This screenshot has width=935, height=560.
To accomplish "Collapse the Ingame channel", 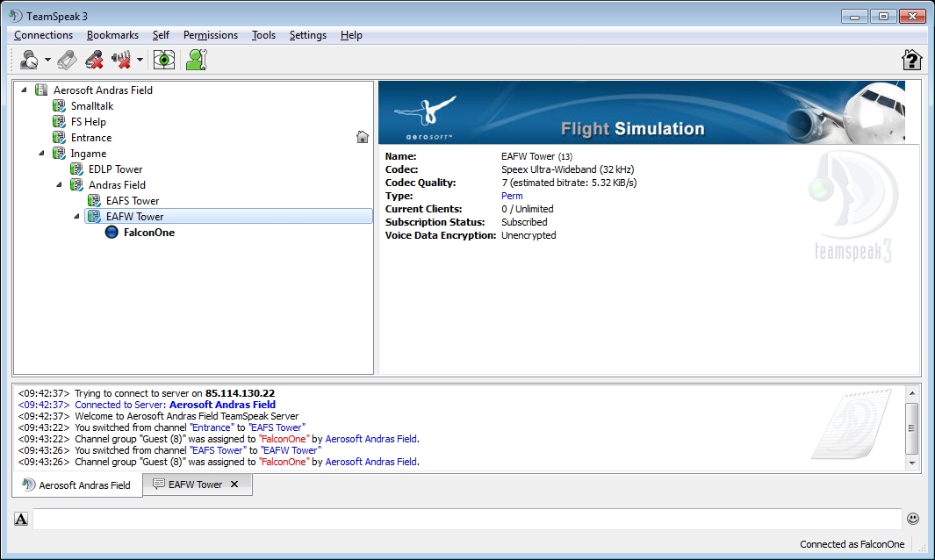I will pos(41,154).
